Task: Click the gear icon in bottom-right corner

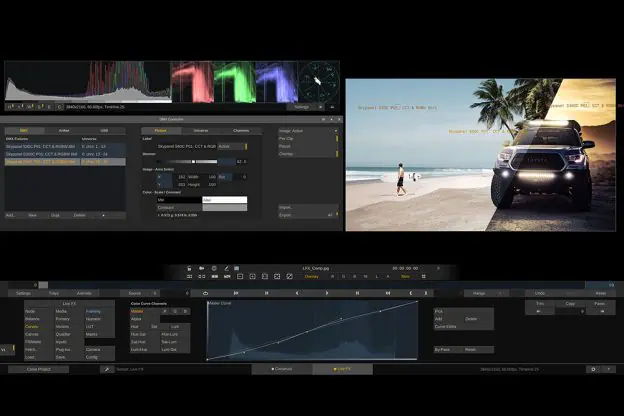Action: click(x=593, y=369)
